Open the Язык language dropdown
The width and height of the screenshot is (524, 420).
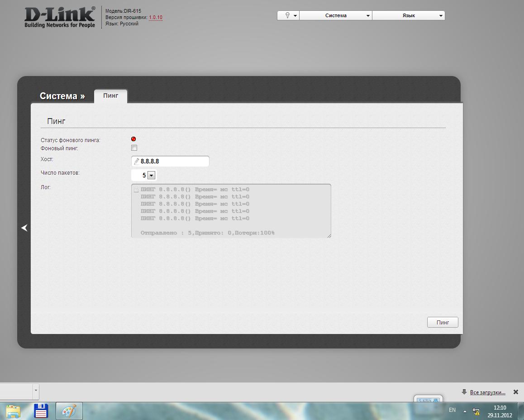(x=409, y=15)
